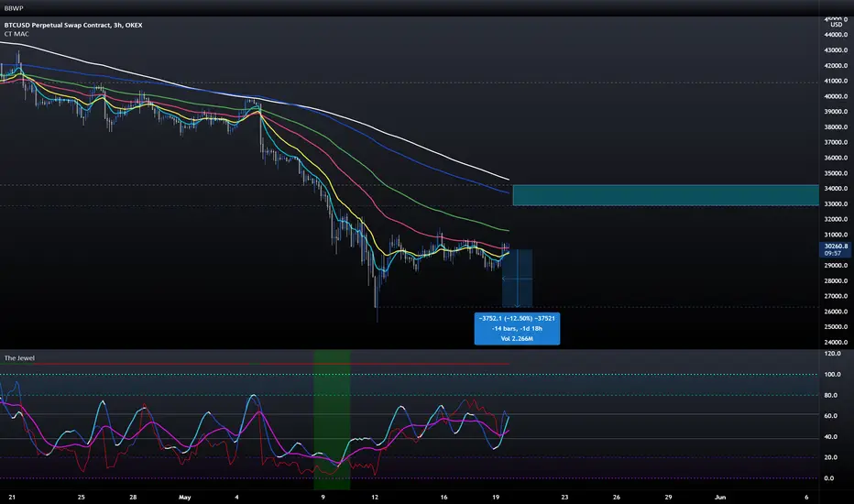
Task: Select the blue price range measurement box
Action: 517,278
